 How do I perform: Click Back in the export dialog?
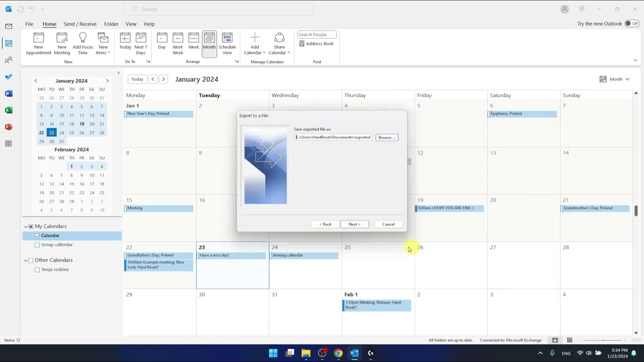[x=326, y=224]
